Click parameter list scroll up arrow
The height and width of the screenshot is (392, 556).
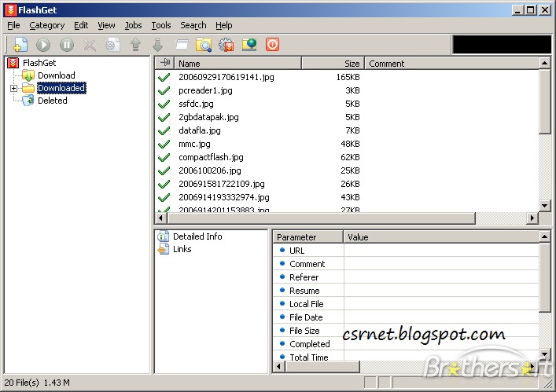(x=545, y=236)
